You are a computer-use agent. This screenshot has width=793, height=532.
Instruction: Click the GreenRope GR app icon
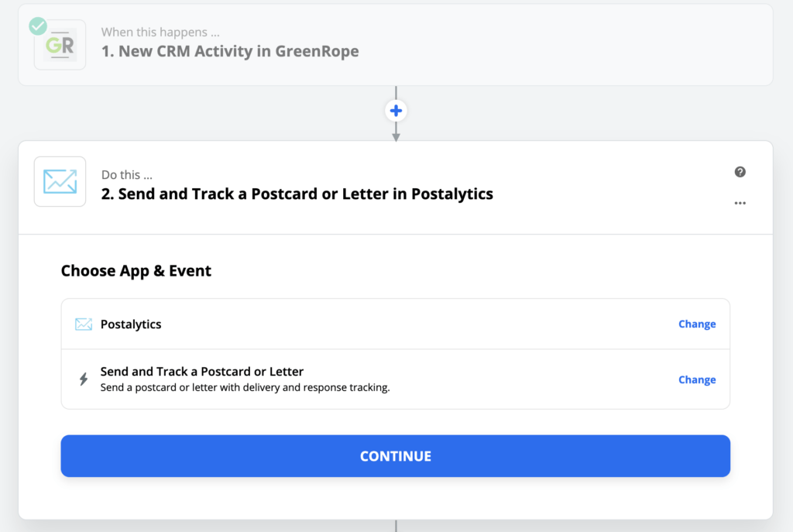point(60,45)
